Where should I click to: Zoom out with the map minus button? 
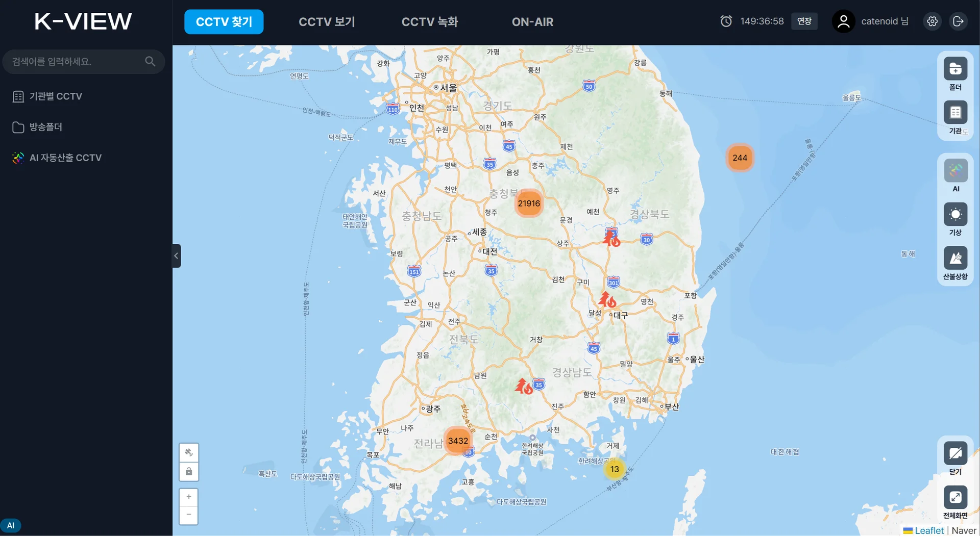pyautogui.click(x=189, y=515)
